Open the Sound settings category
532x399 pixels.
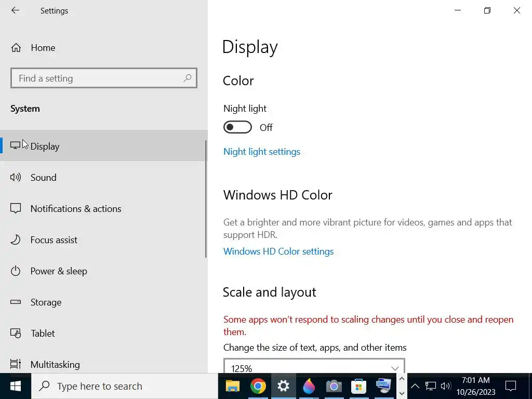point(104,178)
